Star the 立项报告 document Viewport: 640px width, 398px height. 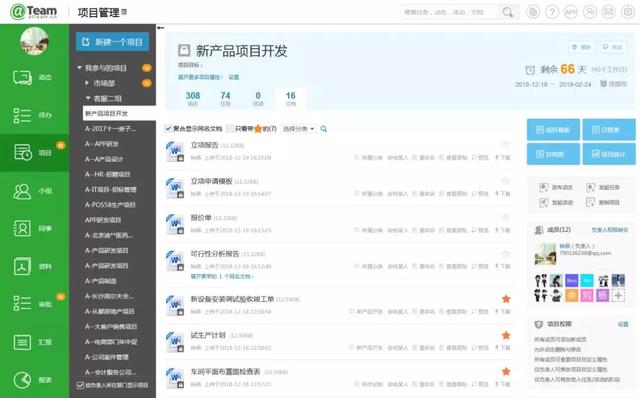pyautogui.click(x=506, y=144)
